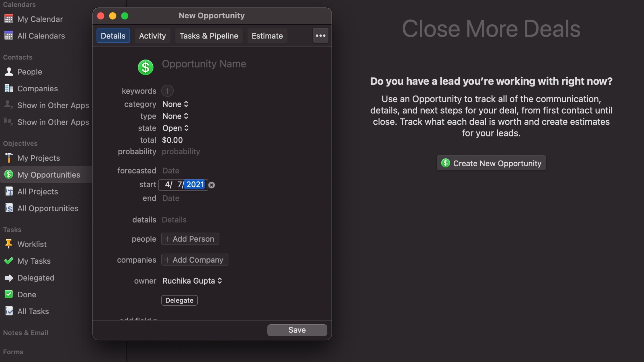Switch to the Activity tab
The height and width of the screenshot is (362, 644).
click(x=153, y=35)
